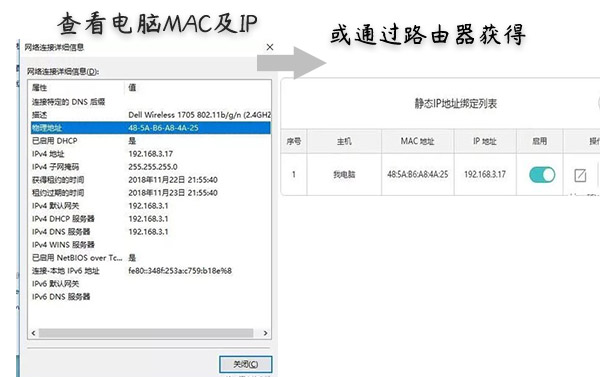Click the row number 1 cell
Screen dimensions: 600x377
point(293,175)
